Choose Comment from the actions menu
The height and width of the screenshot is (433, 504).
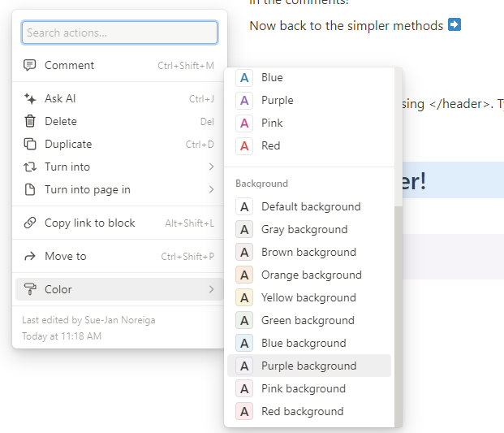coord(119,65)
